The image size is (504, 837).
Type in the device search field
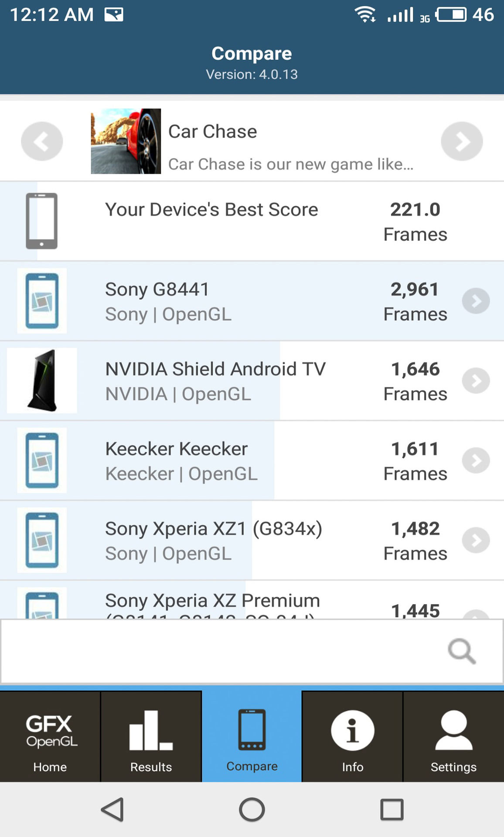(x=218, y=651)
